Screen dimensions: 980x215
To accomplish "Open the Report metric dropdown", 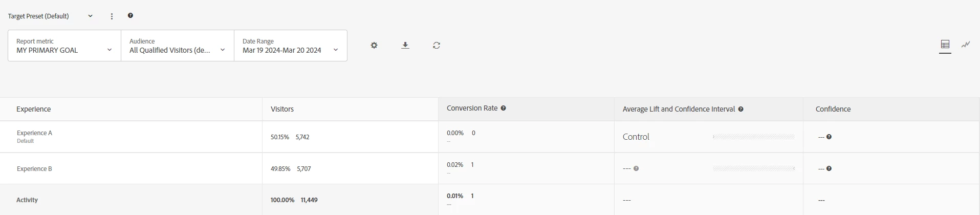I will 64,46.
